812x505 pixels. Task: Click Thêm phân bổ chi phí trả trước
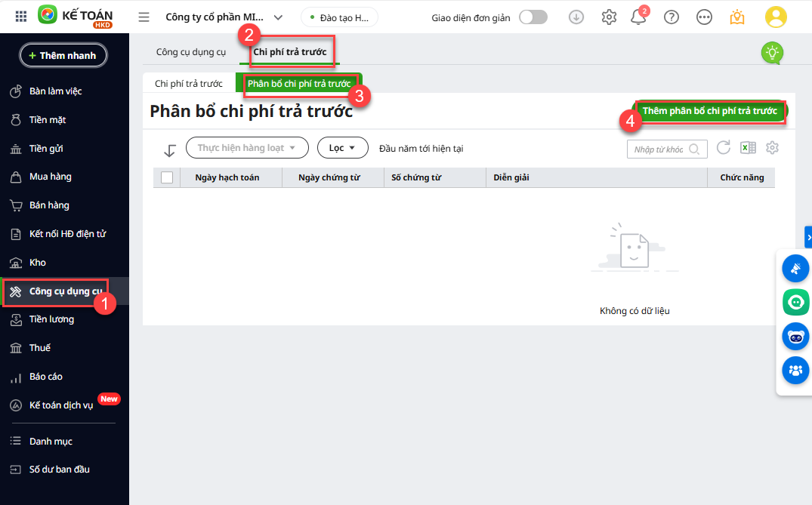coord(709,111)
